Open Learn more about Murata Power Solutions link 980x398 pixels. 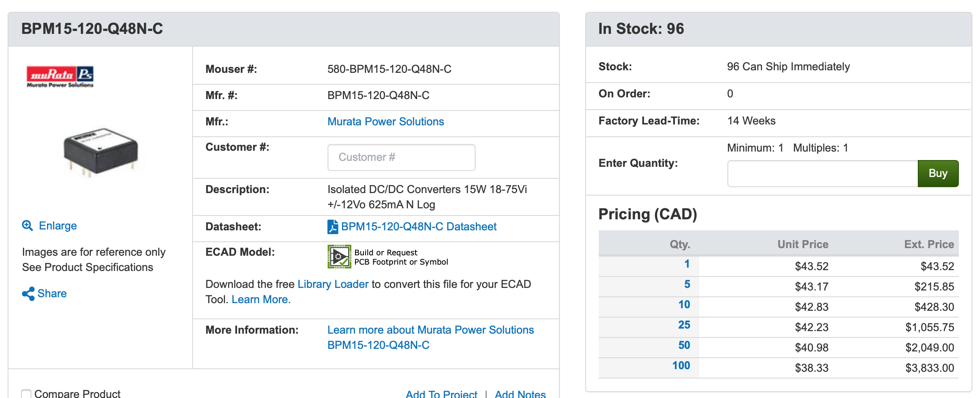tap(431, 337)
